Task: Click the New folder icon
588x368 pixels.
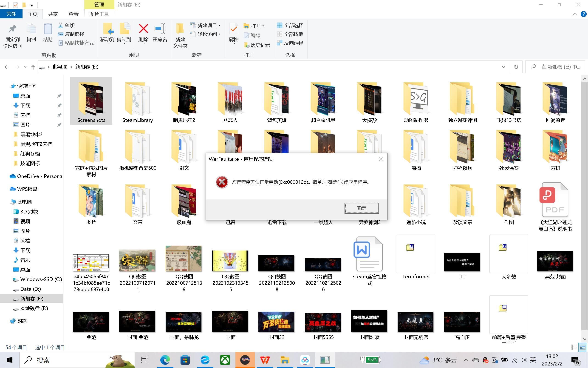Action: pos(180,29)
